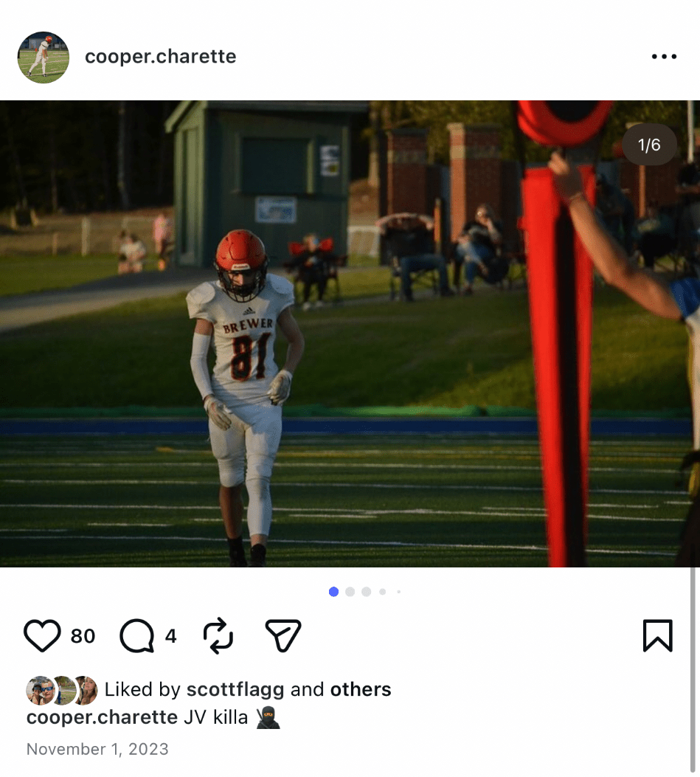Show others who liked the post

(x=361, y=689)
